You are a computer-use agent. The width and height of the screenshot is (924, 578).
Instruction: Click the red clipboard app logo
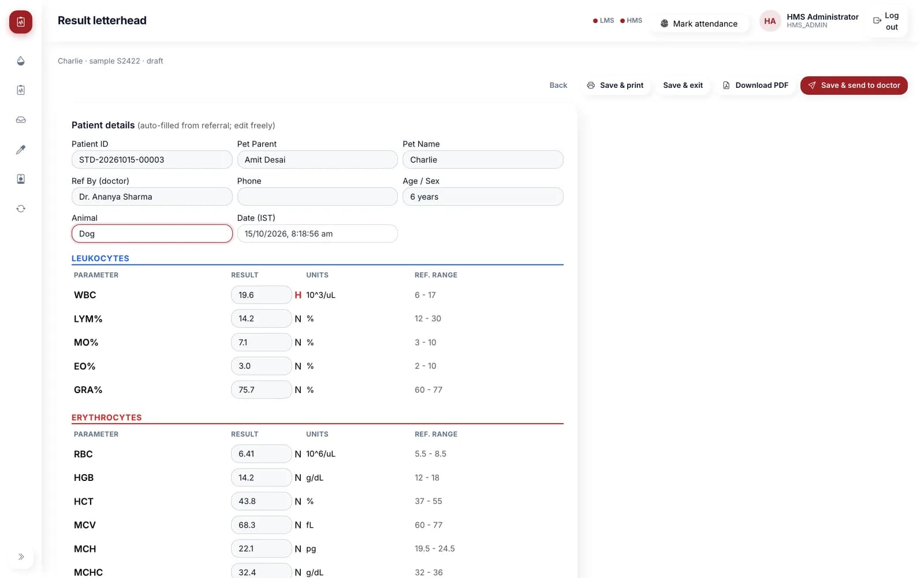click(21, 22)
